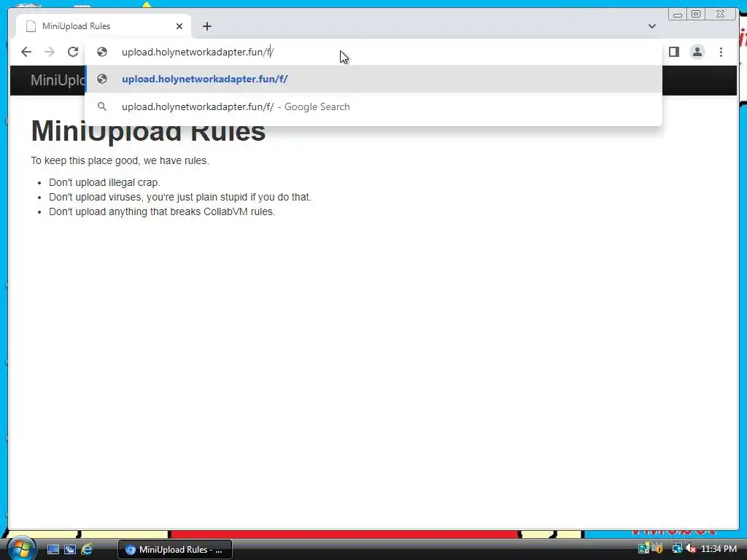747x560 pixels.
Task: Open the Chrome three-dot menu
Action: pyautogui.click(x=721, y=52)
